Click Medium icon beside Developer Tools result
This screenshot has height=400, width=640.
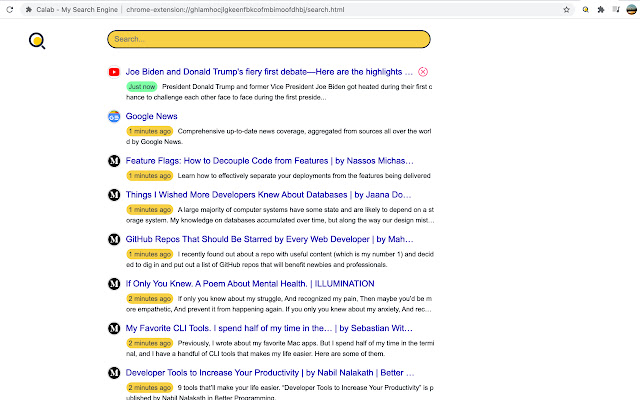(x=114, y=373)
